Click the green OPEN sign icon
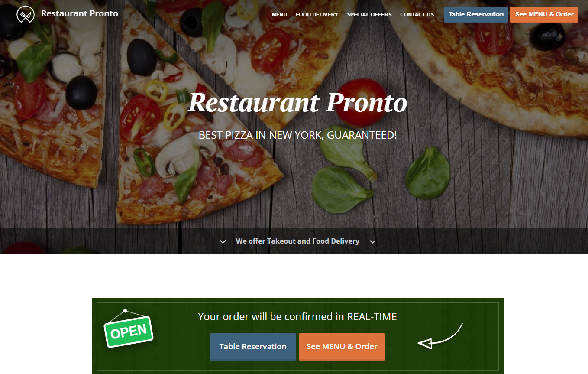Viewport: 588px width, 374px height. (129, 328)
